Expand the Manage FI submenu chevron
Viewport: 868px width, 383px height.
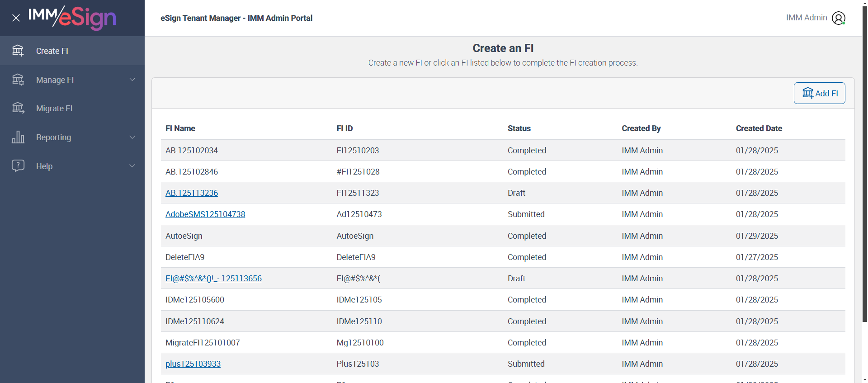tap(132, 80)
